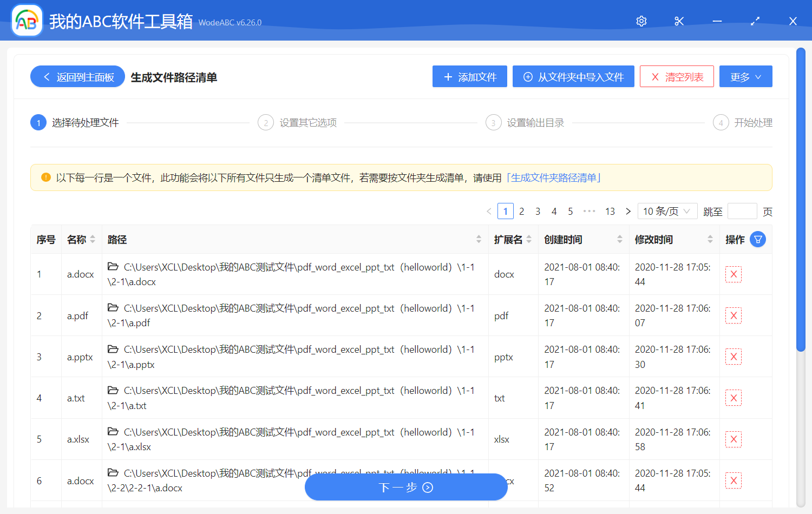Open the filter icon in the 操作 column header
812x514 pixels.
point(757,239)
